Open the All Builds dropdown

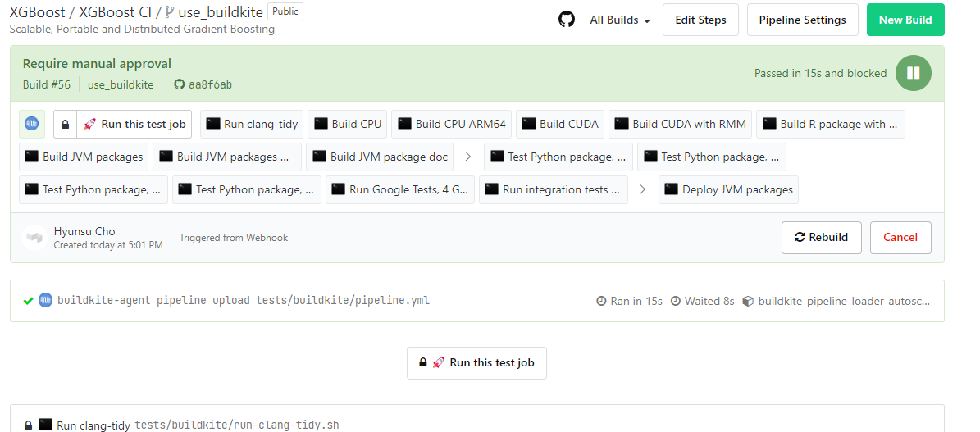(620, 20)
